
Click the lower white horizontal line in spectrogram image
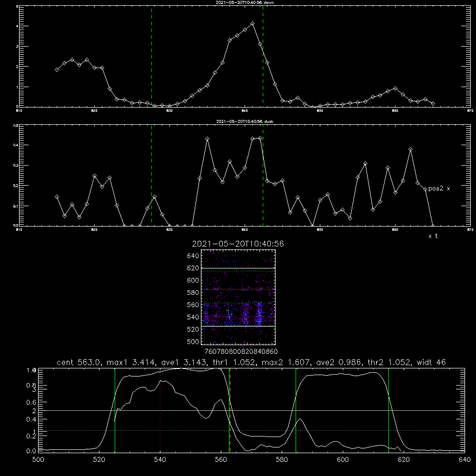click(x=238, y=327)
